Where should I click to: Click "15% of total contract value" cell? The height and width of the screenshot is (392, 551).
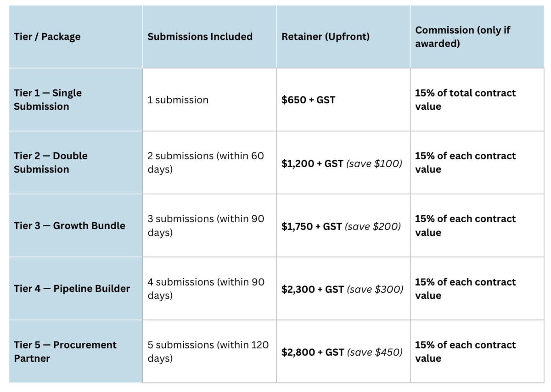click(x=465, y=100)
